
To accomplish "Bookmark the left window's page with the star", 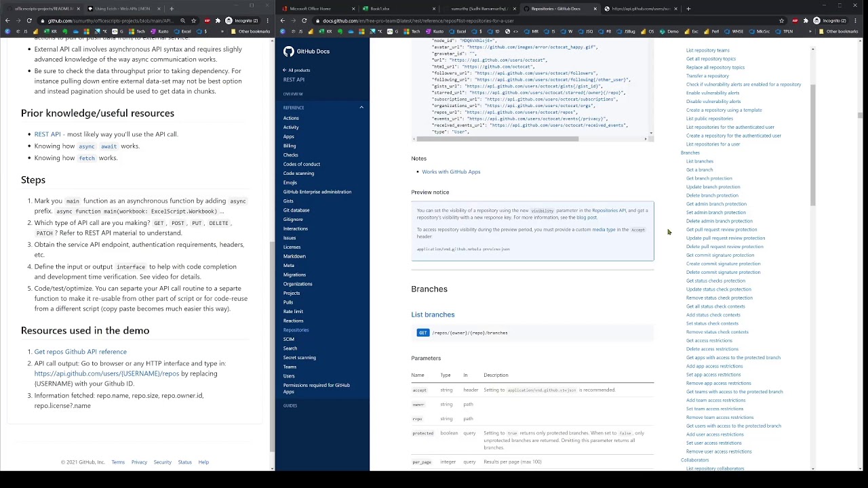I will point(194,20).
